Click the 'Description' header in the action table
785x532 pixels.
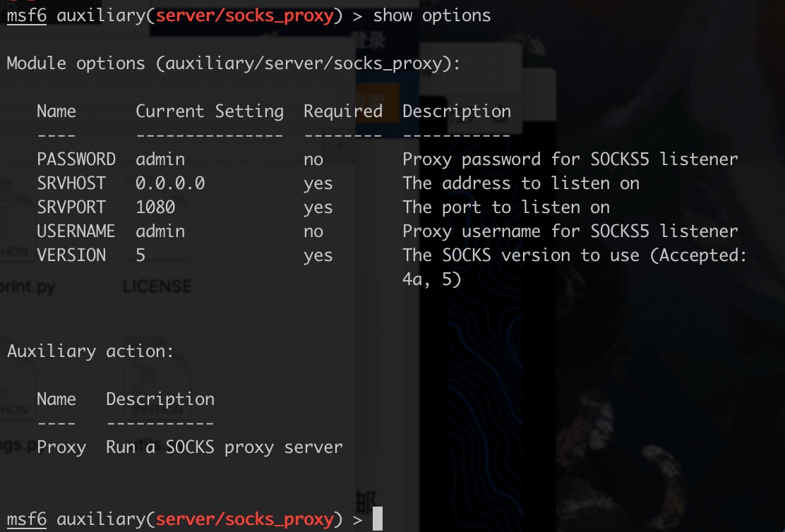click(160, 399)
